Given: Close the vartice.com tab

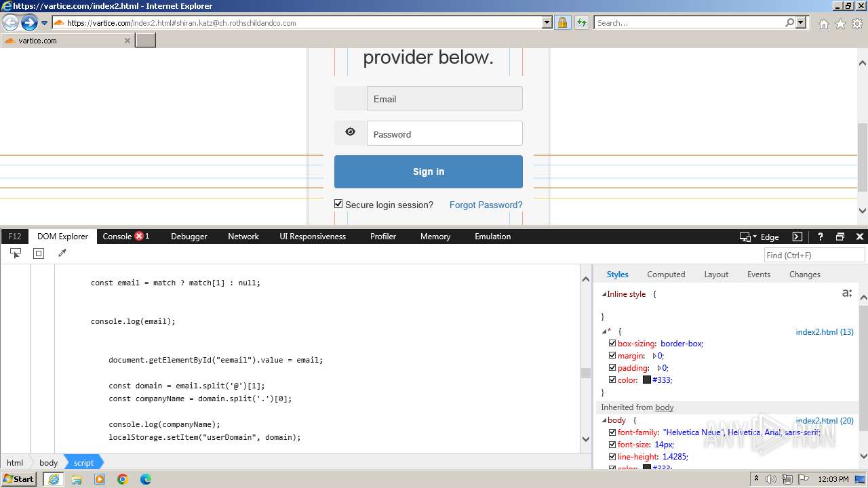Looking at the screenshot, I should click(x=127, y=41).
